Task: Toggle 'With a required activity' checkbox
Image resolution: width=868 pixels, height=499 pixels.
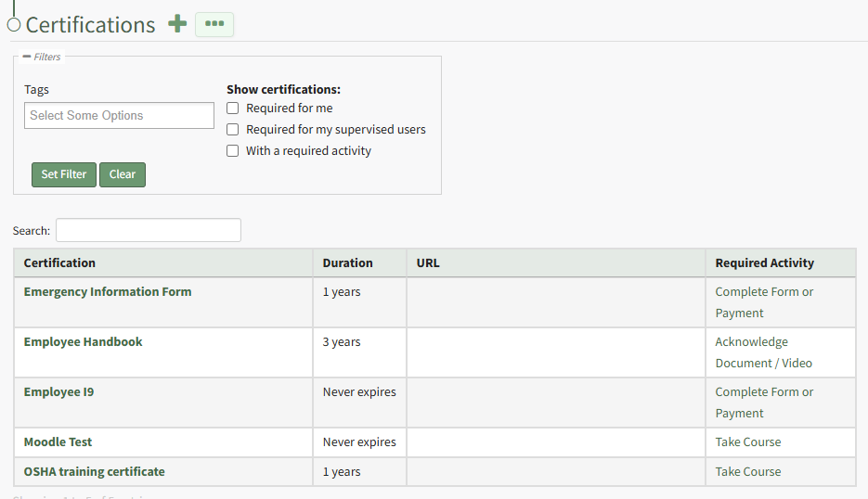Action: click(233, 151)
